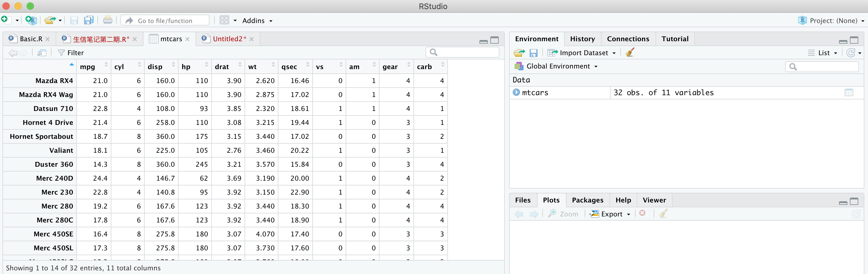Select the Hornet Sportabout row name

click(41, 136)
